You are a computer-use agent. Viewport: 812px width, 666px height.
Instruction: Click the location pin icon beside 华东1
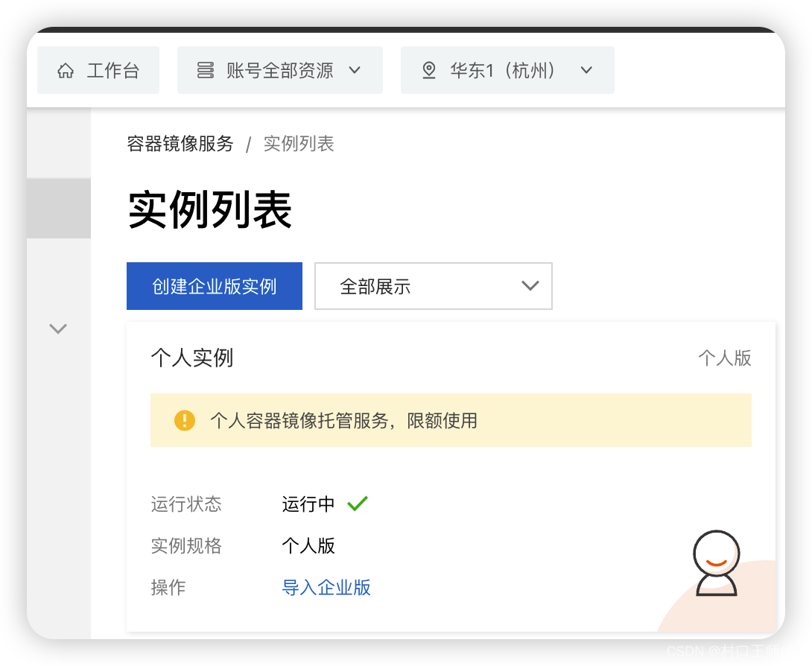tap(429, 70)
